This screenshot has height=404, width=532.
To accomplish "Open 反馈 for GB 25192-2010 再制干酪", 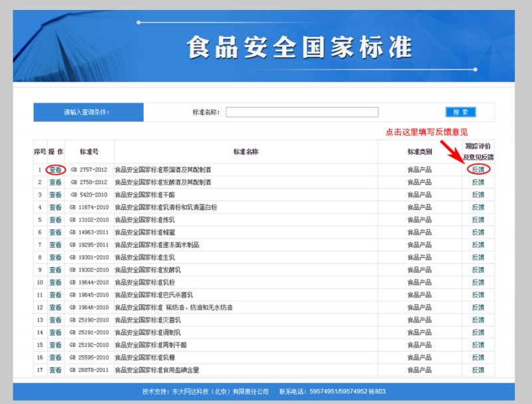I will [x=478, y=345].
